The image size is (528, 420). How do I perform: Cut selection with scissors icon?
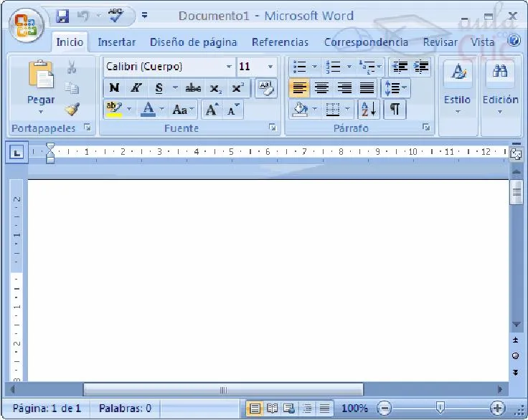tap(72, 67)
